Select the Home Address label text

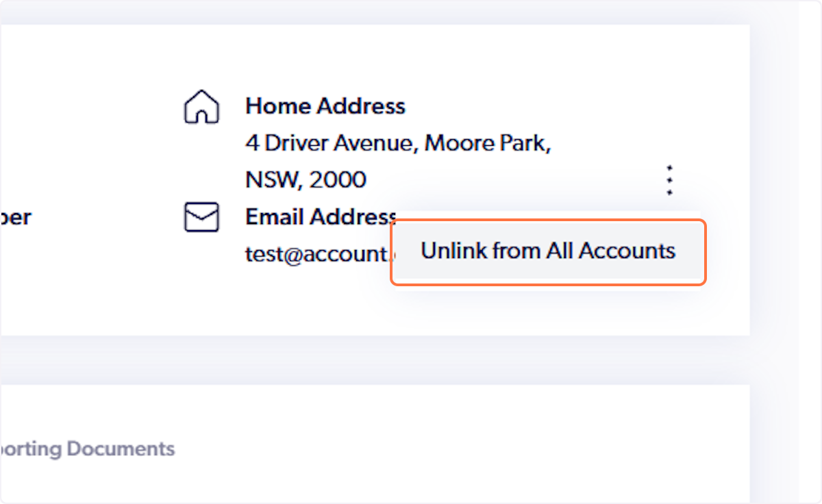click(x=325, y=106)
